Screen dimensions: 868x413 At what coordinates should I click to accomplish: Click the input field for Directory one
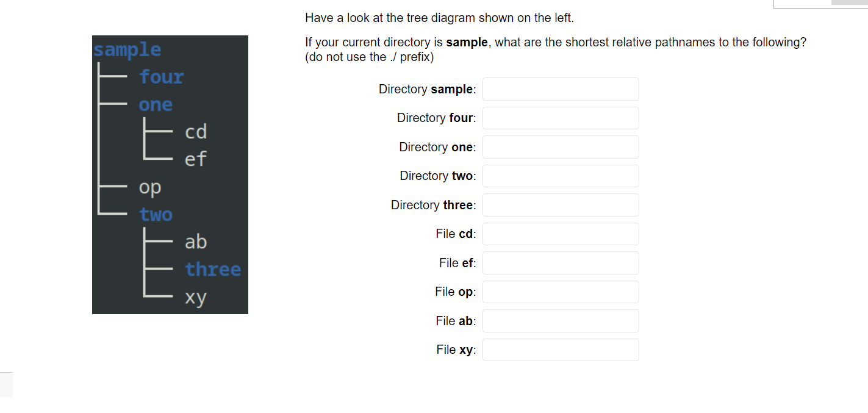pos(560,146)
